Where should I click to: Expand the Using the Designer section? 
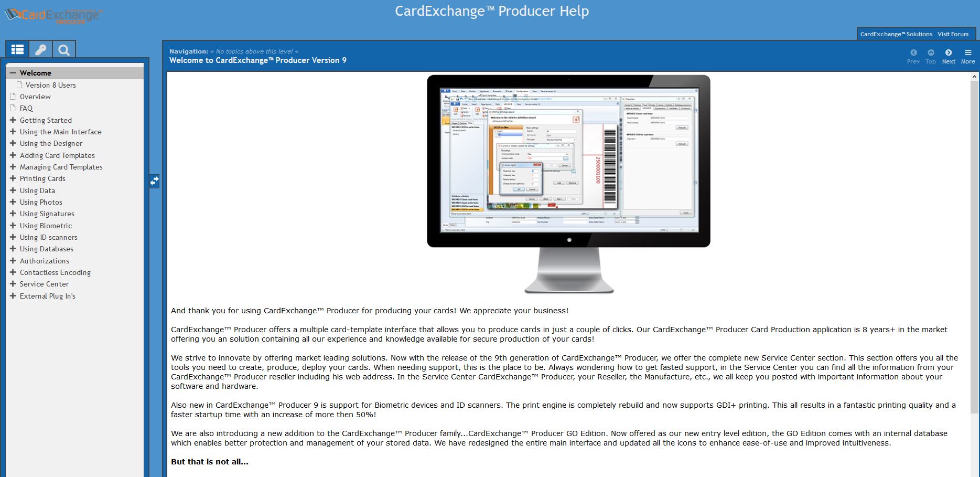13,143
